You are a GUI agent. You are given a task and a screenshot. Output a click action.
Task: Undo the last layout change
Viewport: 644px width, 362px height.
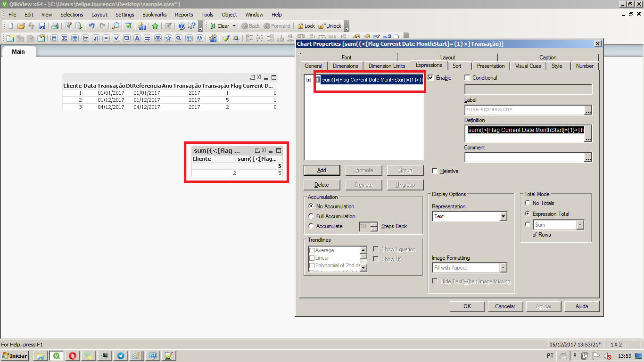(x=92, y=26)
